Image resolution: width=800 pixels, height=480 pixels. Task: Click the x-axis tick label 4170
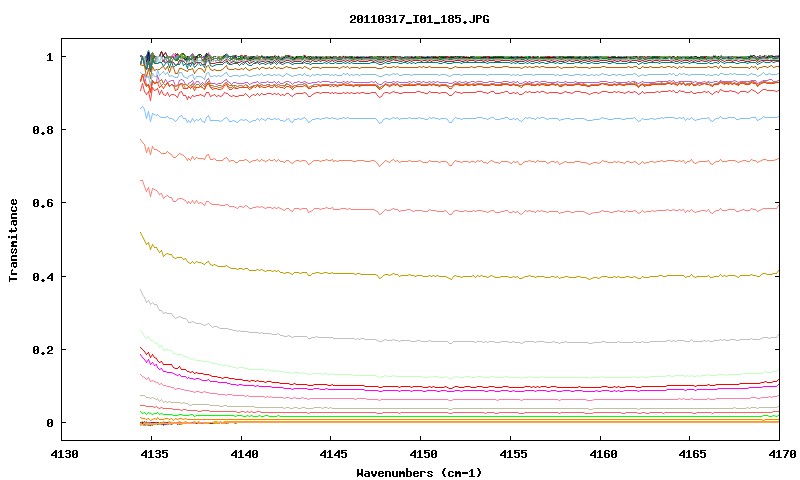point(782,454)
